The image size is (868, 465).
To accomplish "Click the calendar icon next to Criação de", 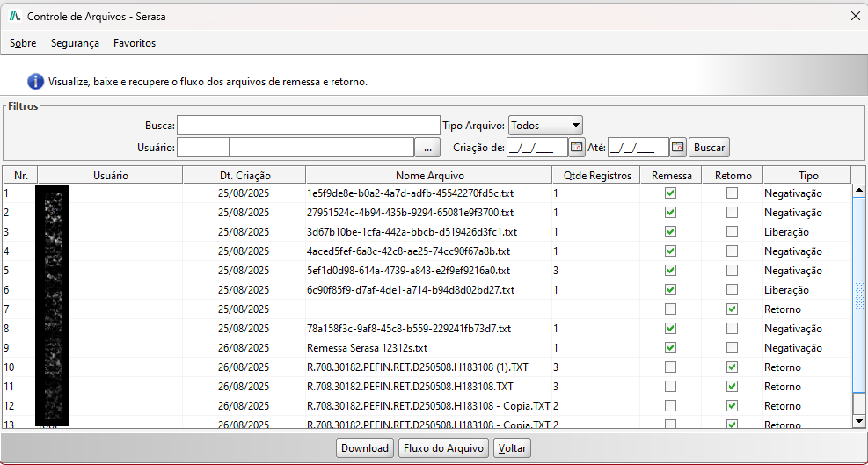I will 577,148.
